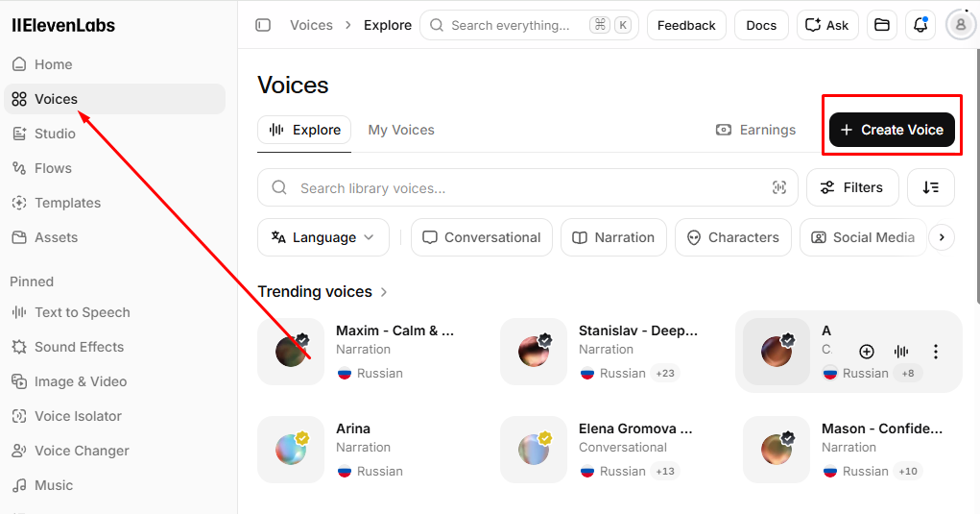Click the voice search waveform scan icon
Image resolution: width=980 pixels, height=514 pixels.
point(778,187)
